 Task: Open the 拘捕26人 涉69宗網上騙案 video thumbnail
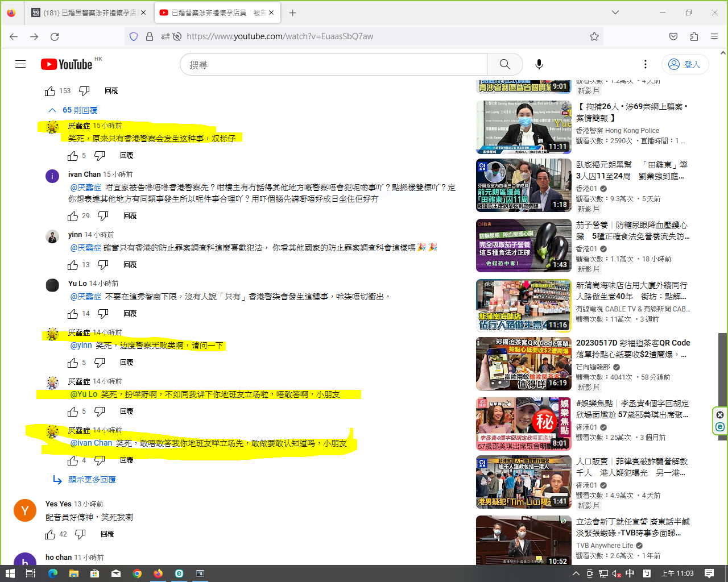[x=524, y=127]
